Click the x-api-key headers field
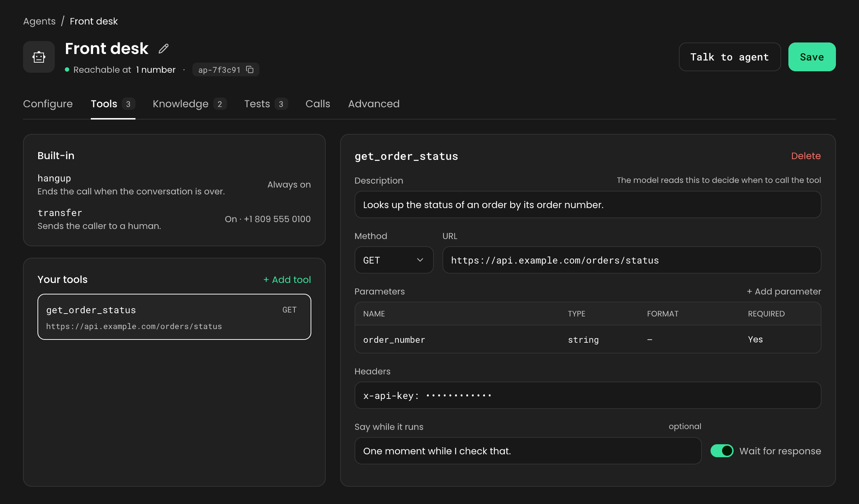859x504 pixels. click(x=588, y=395)
